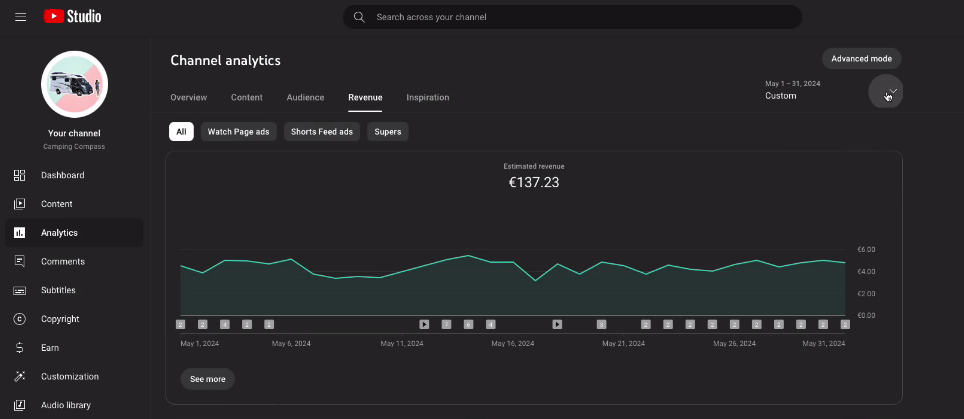Click the video marker labeled 7
Image resolution: width=964 pixels, height=419 pixels.
[x=446, y=324]
